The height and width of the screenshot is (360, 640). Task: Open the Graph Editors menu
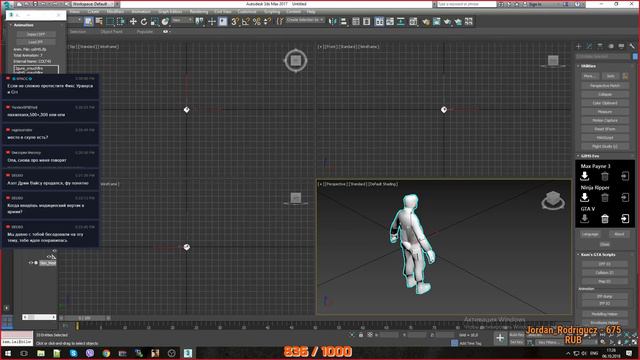click(x=170, y=12)
